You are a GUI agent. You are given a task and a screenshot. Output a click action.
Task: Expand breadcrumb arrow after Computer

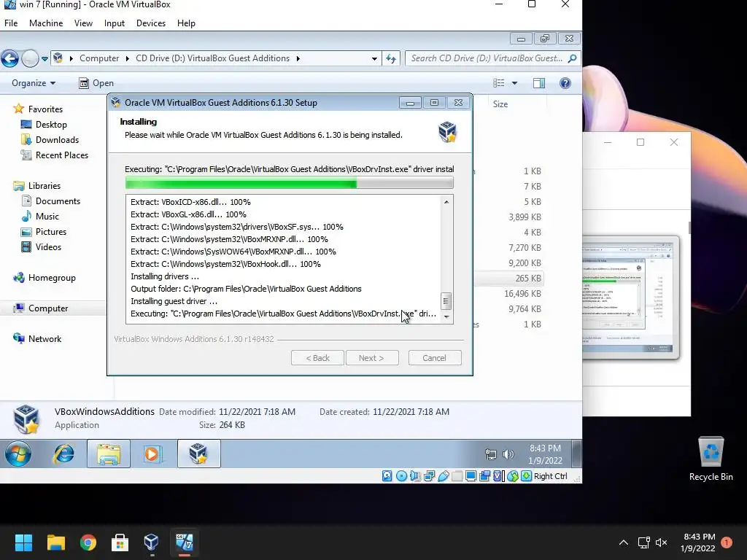127,58
